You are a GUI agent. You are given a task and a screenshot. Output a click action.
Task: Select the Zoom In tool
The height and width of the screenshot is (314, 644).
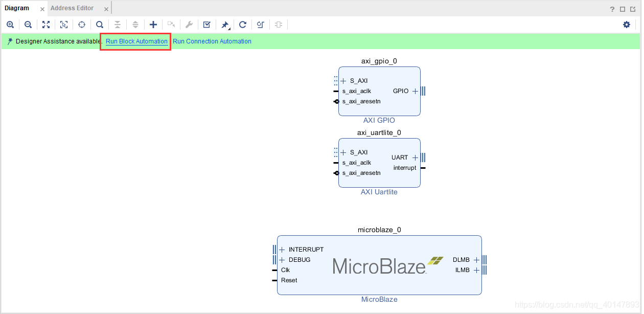[x=10, y=24]
